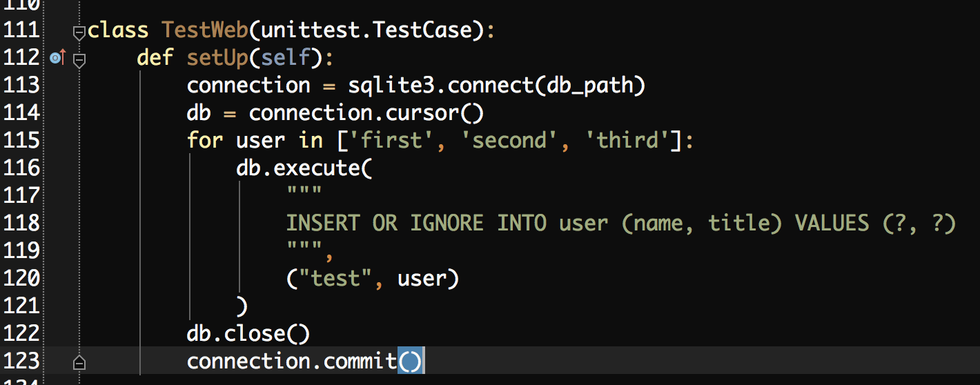The width and height of the screenshot is (980, 385).
Task: Click the highlighted parentheses after commit
Action: (x=410, y=362)
